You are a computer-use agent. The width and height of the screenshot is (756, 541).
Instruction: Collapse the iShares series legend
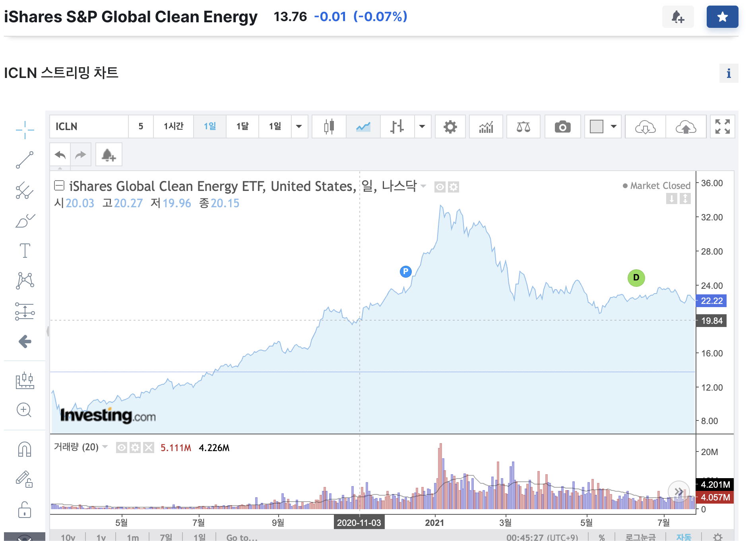click(59, 185)
